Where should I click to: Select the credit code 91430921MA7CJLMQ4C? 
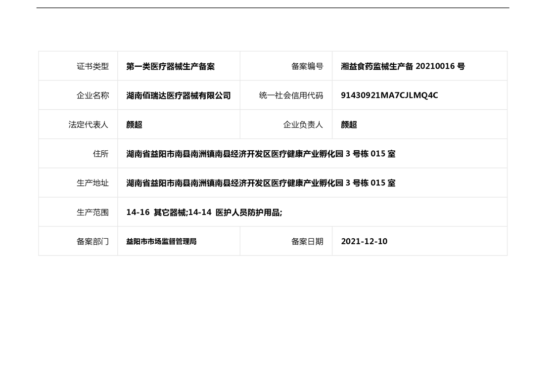(x=389, y=95)
